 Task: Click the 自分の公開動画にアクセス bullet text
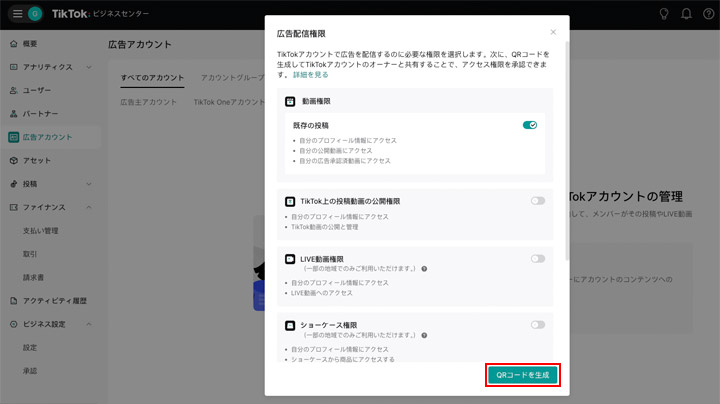(336, 151)
